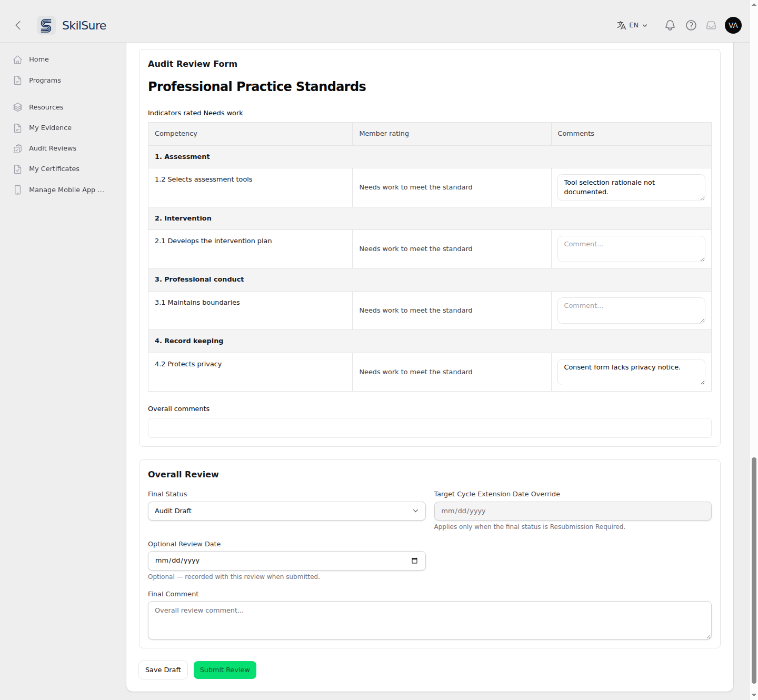
Task: Click the 'Indicators rated Needs work' label
Action: (x=195, y=113)
